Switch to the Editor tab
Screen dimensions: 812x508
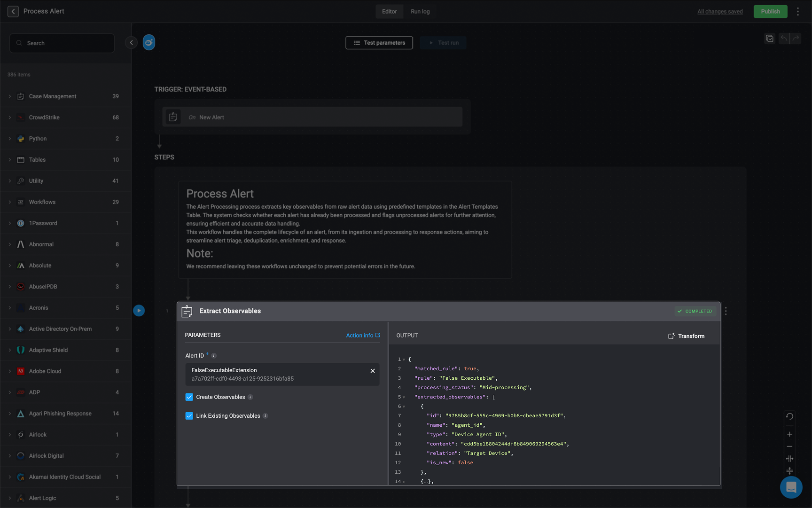pos(389,11)
